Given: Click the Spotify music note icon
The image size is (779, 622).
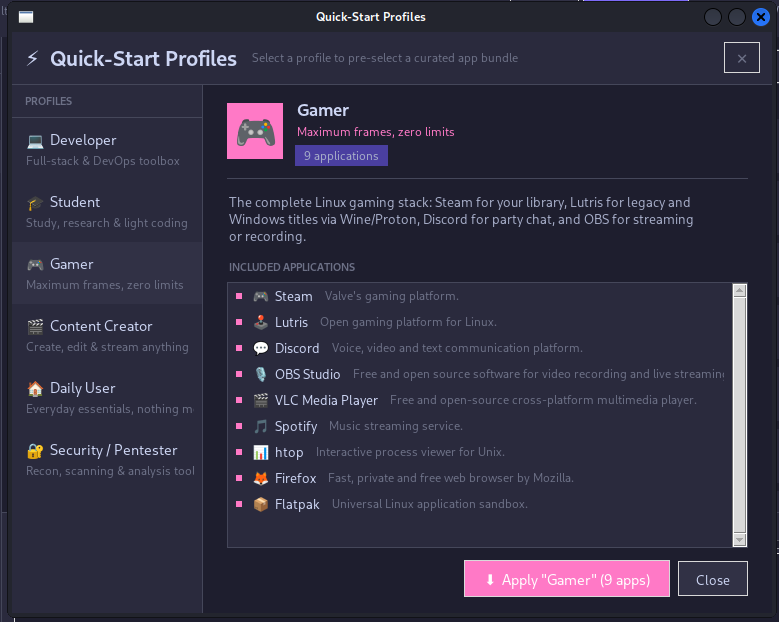Looking at the screenshot, I should point(261,426).
